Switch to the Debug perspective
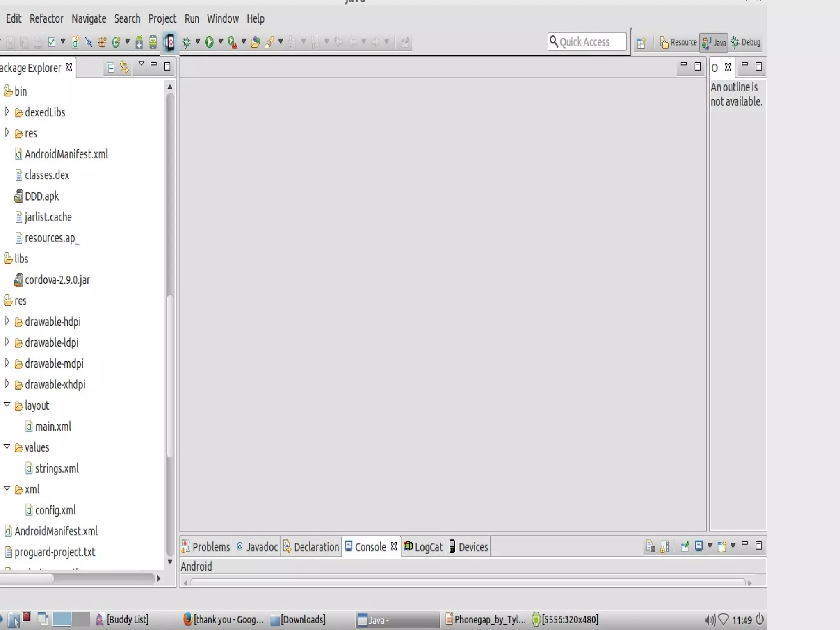This screenshot has height=630, width=840. (746, 42)
